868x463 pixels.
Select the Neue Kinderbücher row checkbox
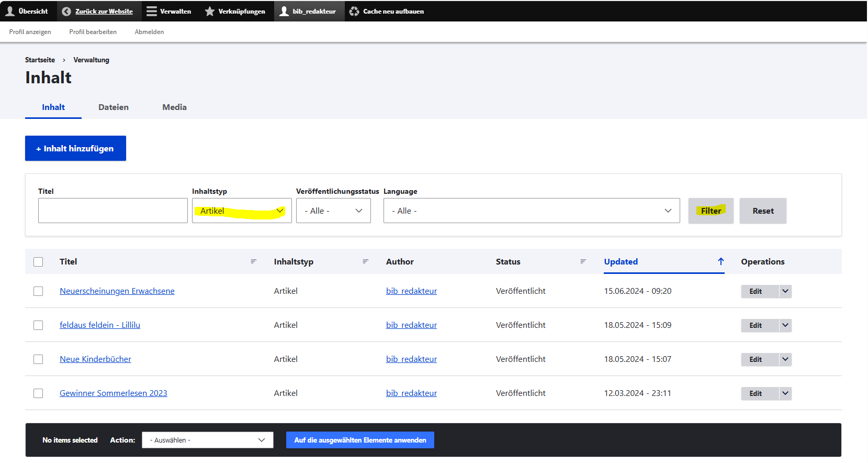(38, 359)
